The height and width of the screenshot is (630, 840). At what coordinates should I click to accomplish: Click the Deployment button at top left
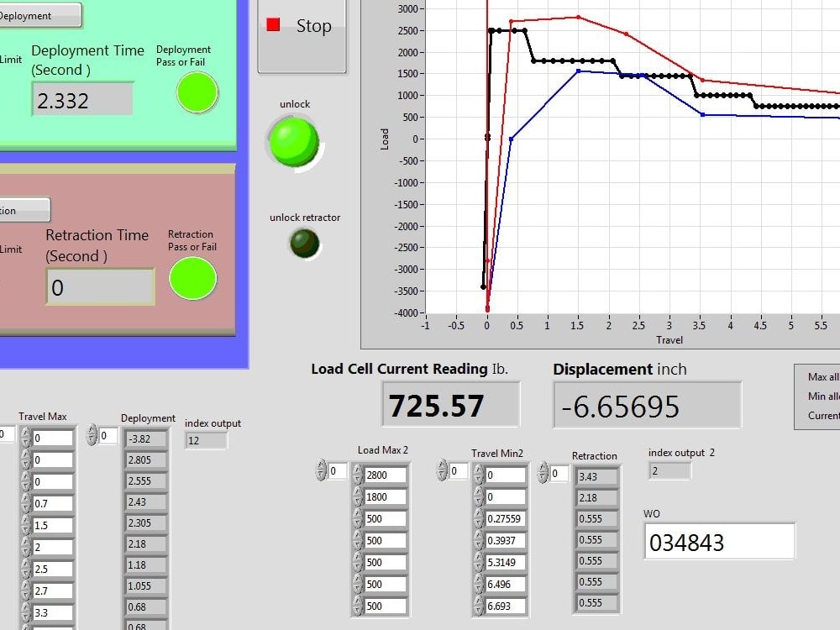tap(40, 15)
